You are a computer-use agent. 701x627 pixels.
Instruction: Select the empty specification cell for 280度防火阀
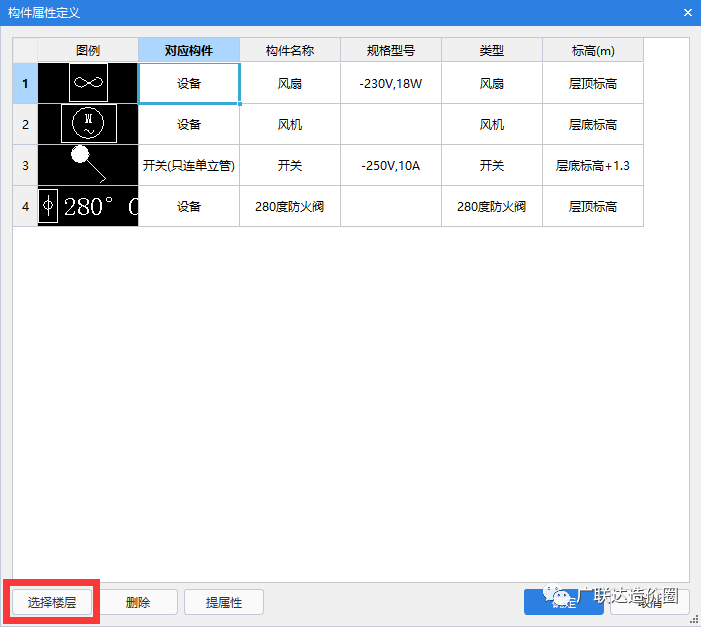pos(391,206)
